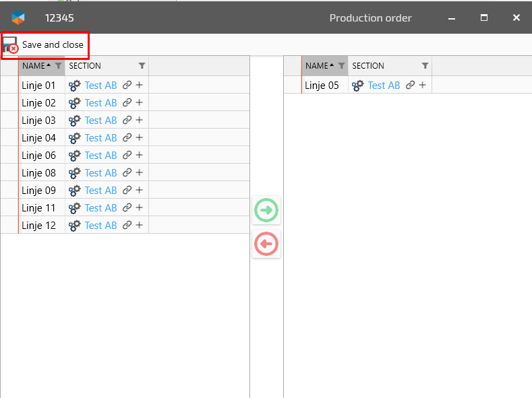Click the link icon in Linje 12 row
This screenshot has height=398, width=532.
pyautogui.click(x=127, y=226)
